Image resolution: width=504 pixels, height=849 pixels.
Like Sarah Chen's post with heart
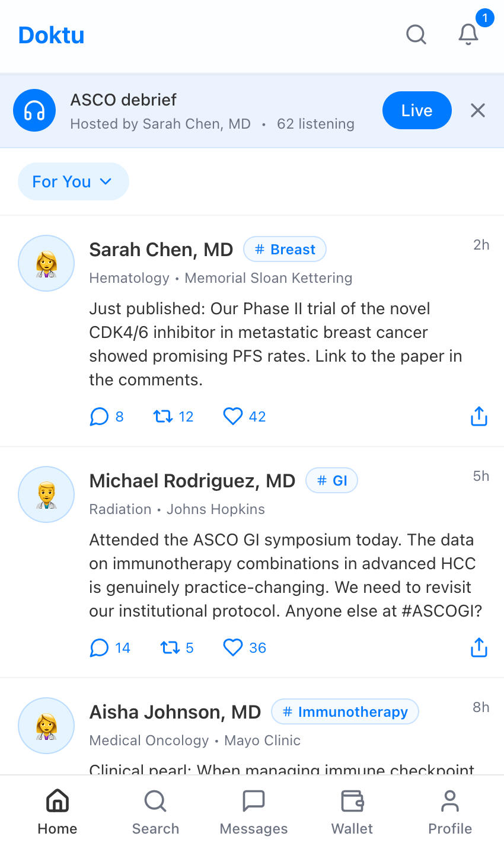pyautogui.click(x=245, y=417)
